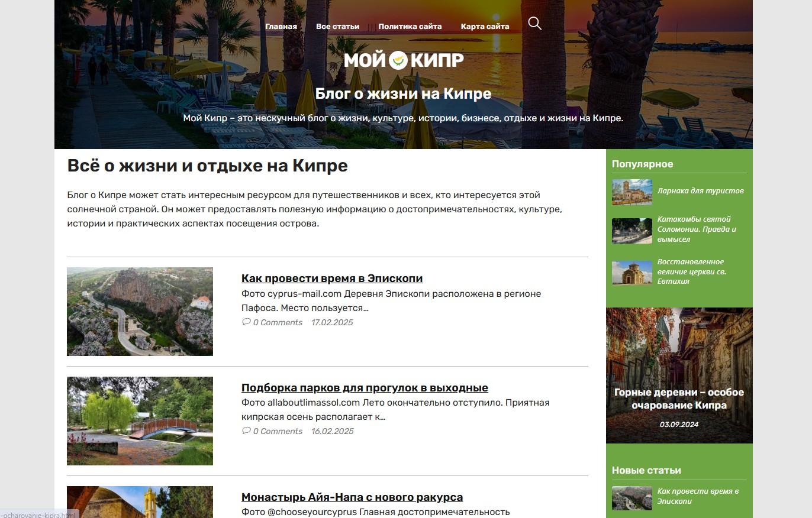The width and height of the screenshot is (812, 518).
Task: Click the Катакомбы святой Соломонии sidebar thumbnail
Action: tap(632, 231)
